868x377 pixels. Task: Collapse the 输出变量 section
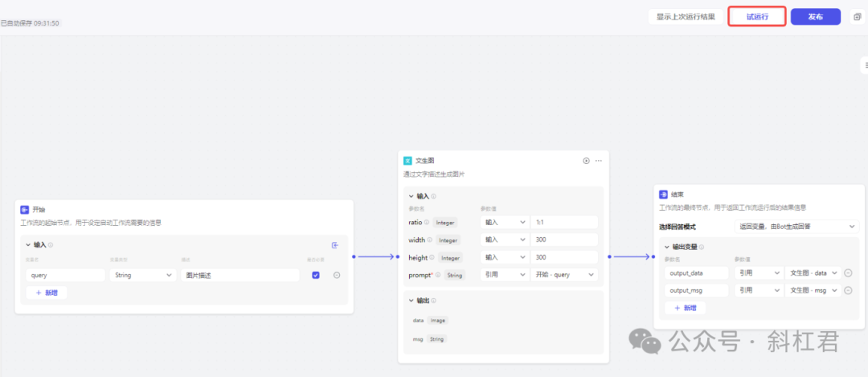(665, 248)
